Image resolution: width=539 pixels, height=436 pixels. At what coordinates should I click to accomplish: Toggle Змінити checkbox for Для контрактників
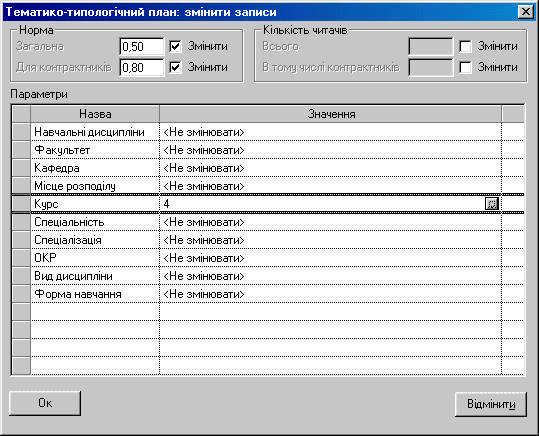click(175, 67)
